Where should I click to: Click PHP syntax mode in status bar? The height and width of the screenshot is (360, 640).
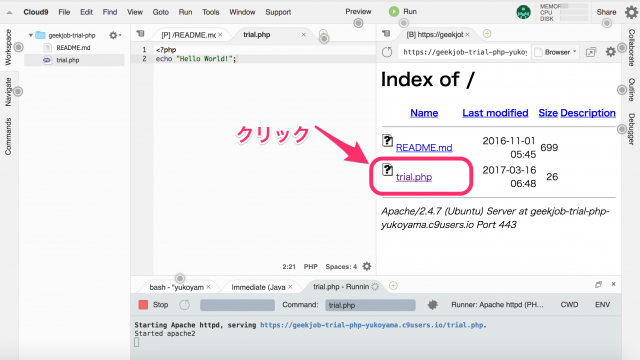310,267
